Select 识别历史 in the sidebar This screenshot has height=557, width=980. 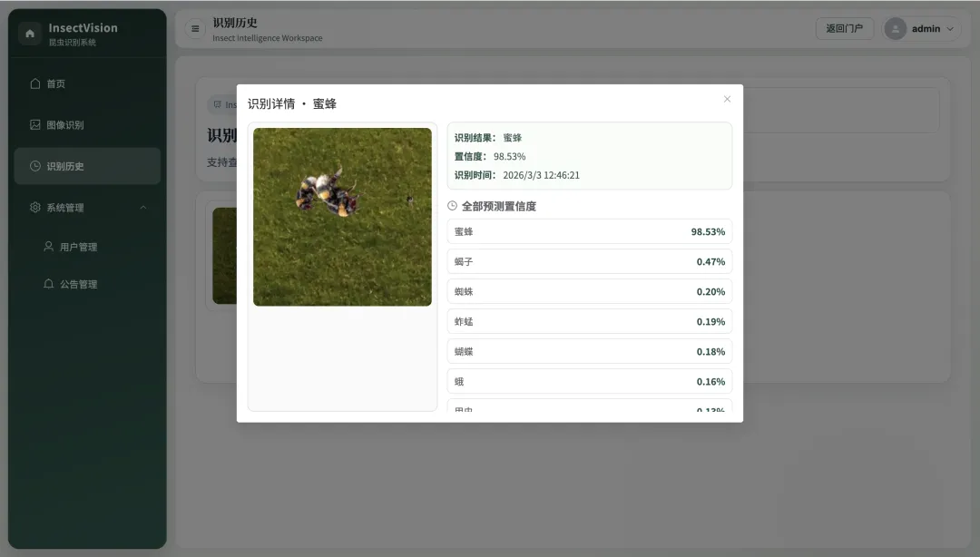pyautogui.click(x=87, y=166)
